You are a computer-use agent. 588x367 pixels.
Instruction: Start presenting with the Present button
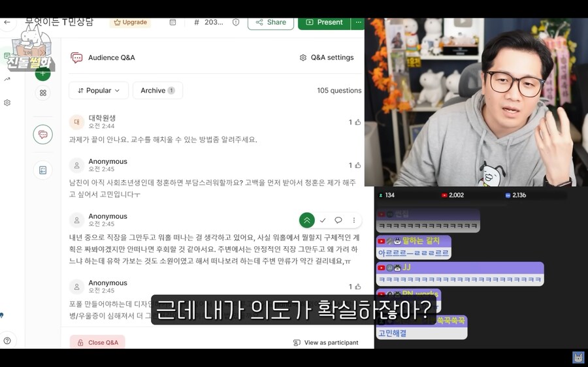point(324,22)
